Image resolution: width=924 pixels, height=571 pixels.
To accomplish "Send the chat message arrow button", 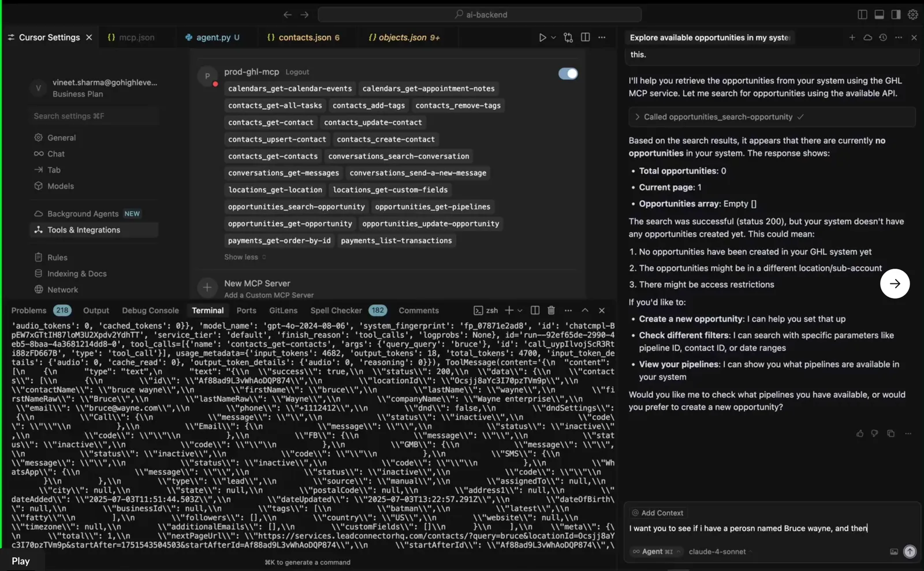I will click(x=910, y=552).
